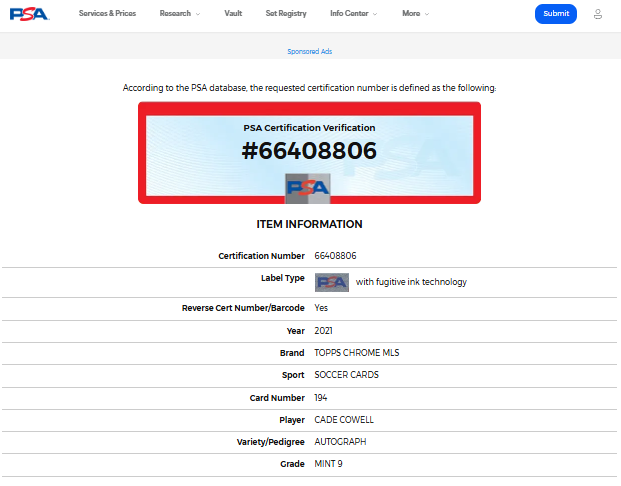
Task: Click the TOPPS CHROME MLS brand value
Action: [x=354, y=353]
